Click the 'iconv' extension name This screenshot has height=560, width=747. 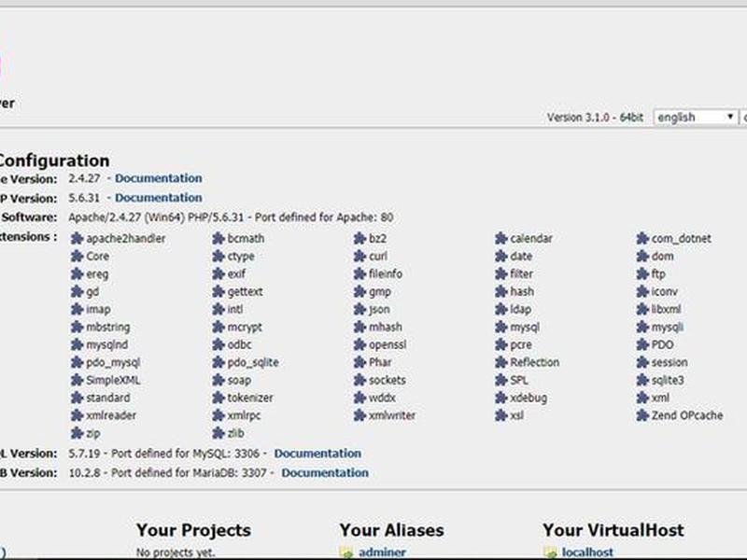[x=664, y=291]
